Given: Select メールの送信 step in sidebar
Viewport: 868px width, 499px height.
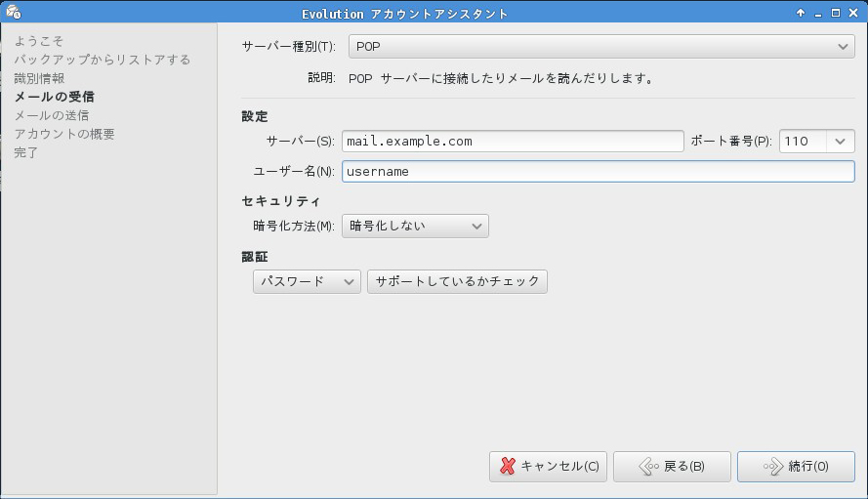Looking at the screenshot, I should click(51, 115).
